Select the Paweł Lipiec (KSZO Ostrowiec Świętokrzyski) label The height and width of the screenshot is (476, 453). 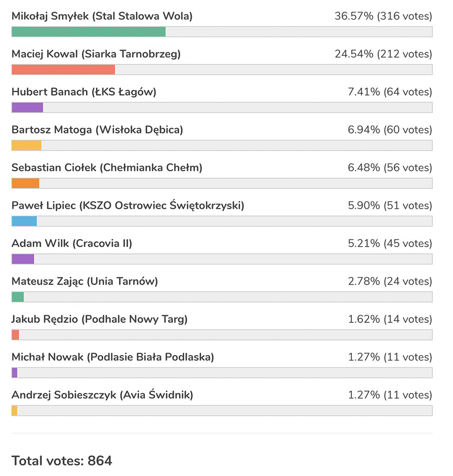pos(128,206)
